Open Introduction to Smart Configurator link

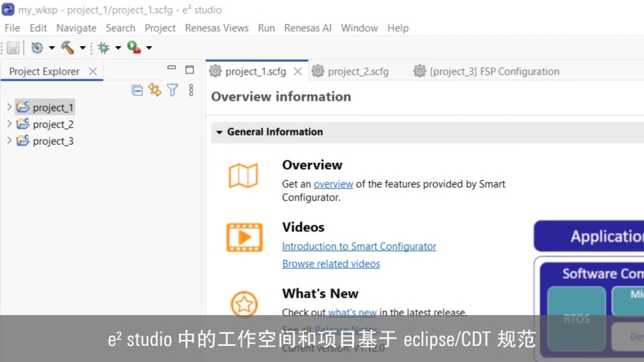(x=359, y=247)
